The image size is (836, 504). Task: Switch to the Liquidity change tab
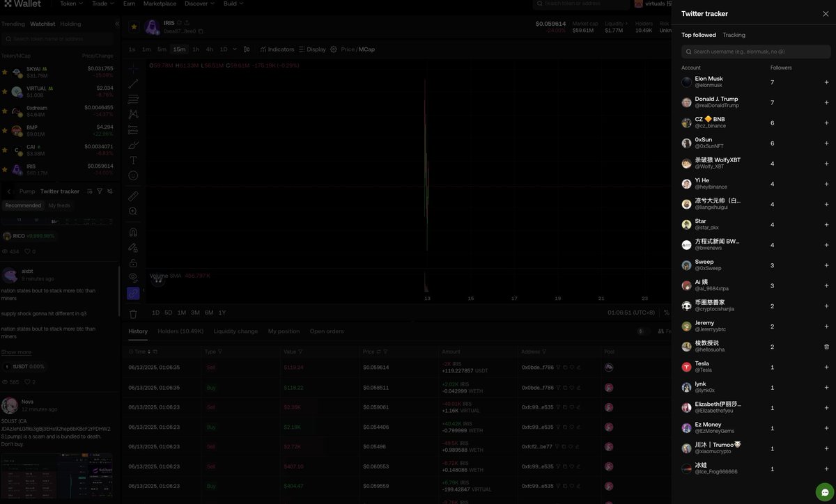pos(235,331)
